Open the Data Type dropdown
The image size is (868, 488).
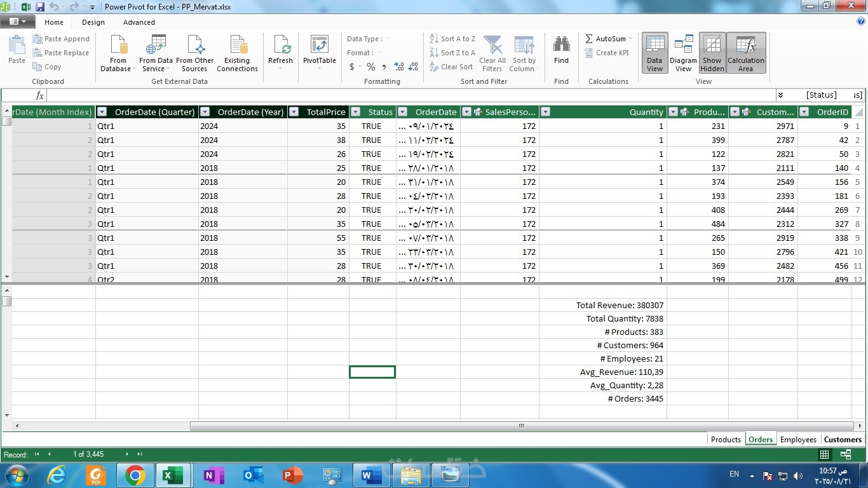coord(369,39)
